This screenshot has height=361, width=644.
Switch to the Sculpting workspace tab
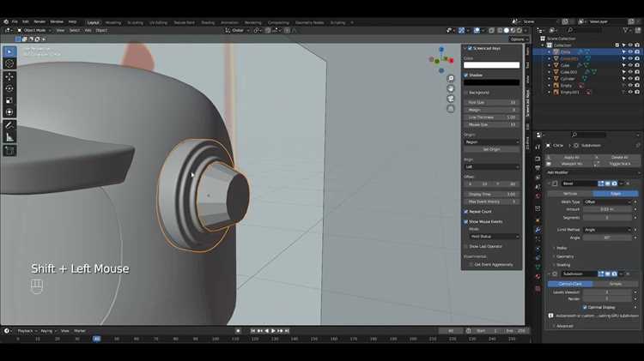point(135,22)
